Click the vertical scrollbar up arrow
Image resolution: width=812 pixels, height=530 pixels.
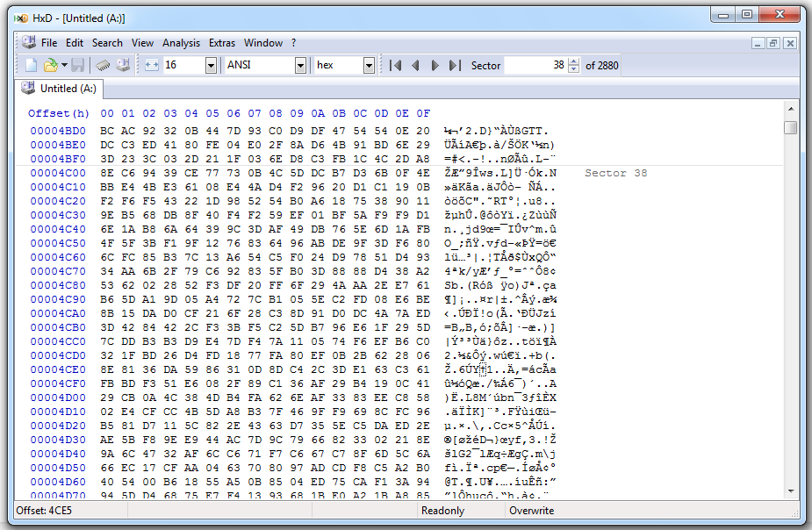791,109
